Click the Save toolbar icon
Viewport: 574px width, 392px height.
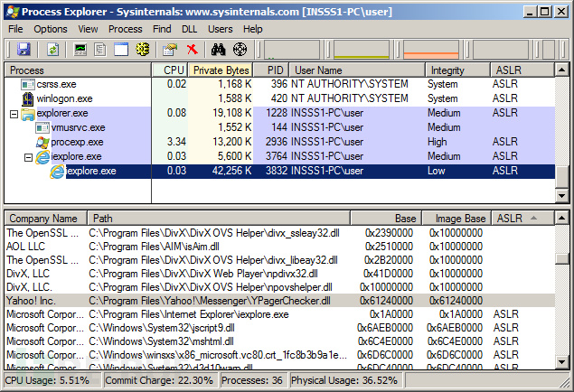[x=24, y=50]
